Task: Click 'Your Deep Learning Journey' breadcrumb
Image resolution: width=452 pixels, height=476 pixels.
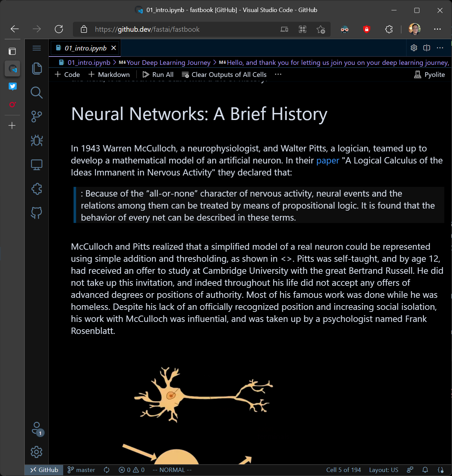Action: click(x=168, y=63)
